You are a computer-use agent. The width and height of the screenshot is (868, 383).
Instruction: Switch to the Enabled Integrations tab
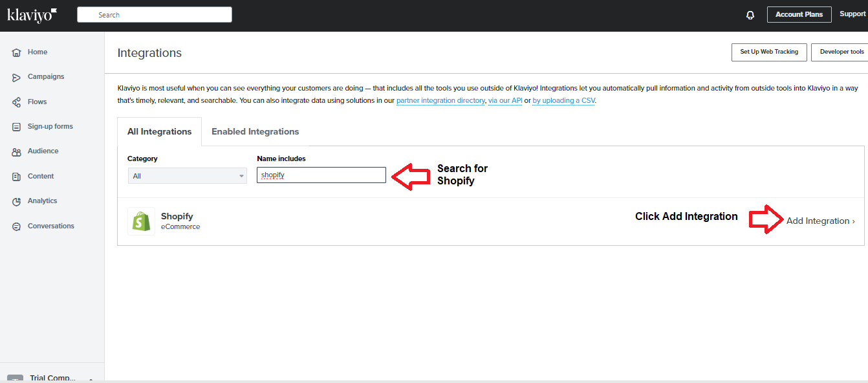coord(255,131)
